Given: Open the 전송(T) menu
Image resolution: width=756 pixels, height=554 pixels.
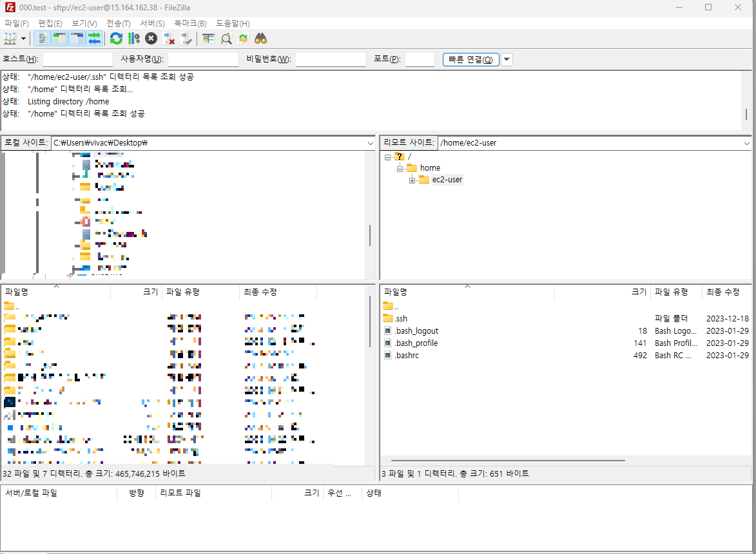Looking at the screenshot, I should coord(118,23).
